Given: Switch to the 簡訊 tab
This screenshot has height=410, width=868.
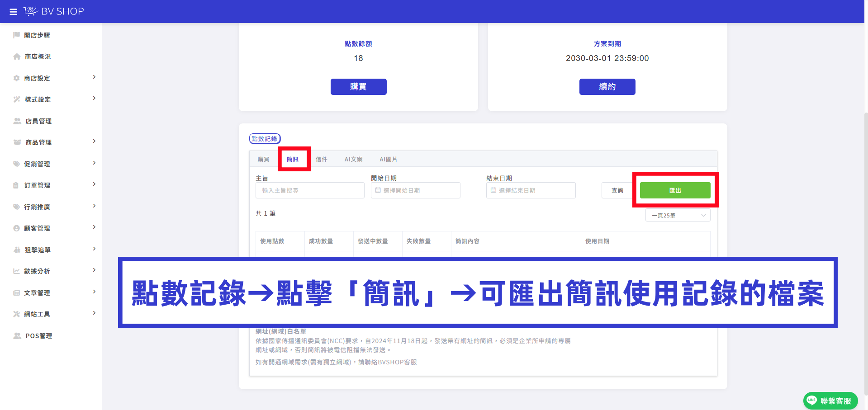Looking at the screenshot, I should click(x=293, y=160).
